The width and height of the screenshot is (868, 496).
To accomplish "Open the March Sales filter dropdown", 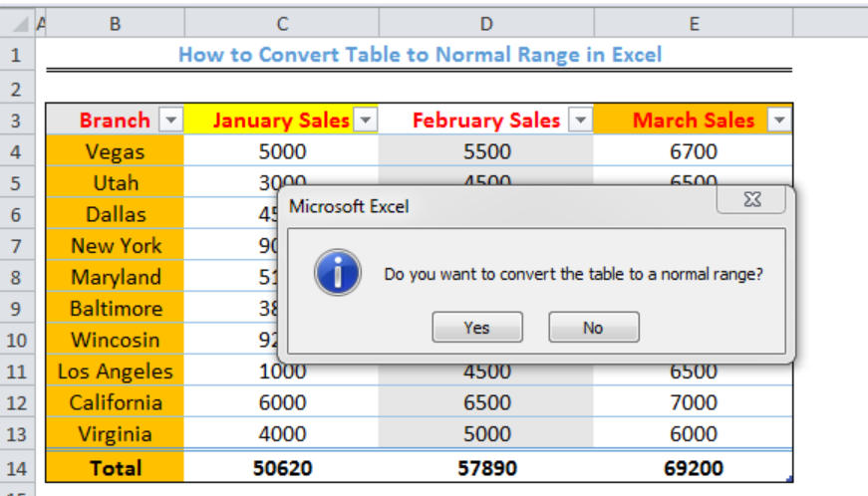I will pos(779,120).
